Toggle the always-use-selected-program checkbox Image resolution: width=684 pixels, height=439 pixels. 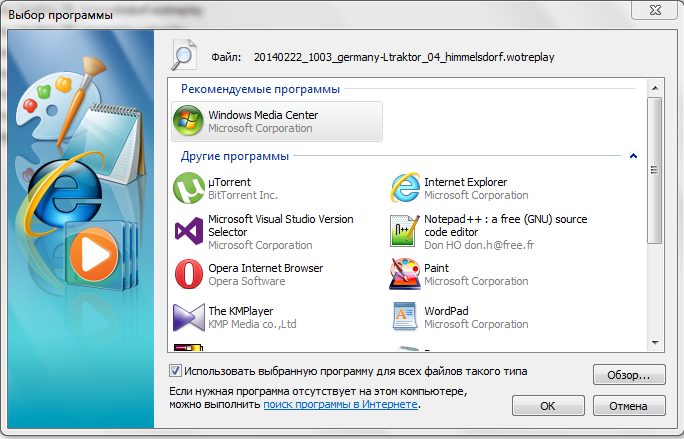(x=175, y=371)
